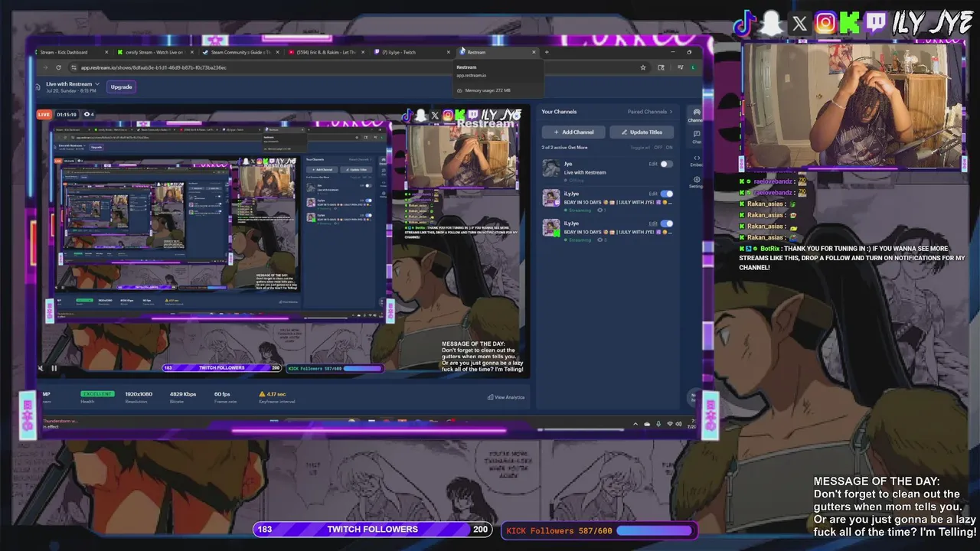
Task: Show hidden system tray icons
Action: pyautogui.click(x=635, y=424)
